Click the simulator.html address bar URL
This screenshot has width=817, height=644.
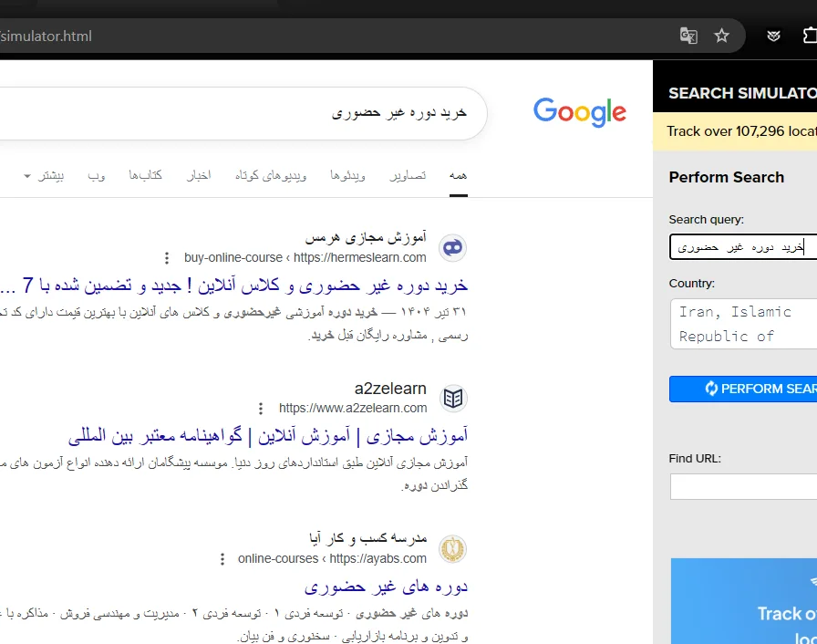tap(46, 36)
